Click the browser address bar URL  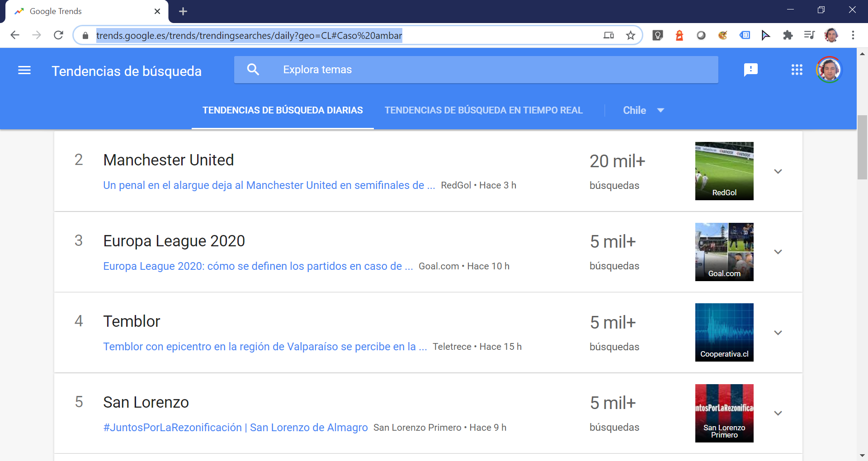[x=249, y=36]
